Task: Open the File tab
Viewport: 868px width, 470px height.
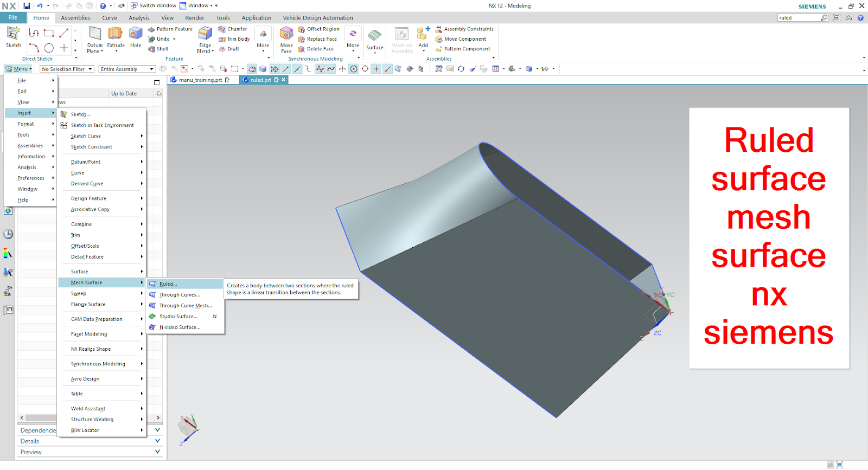Action: [12, 18]
